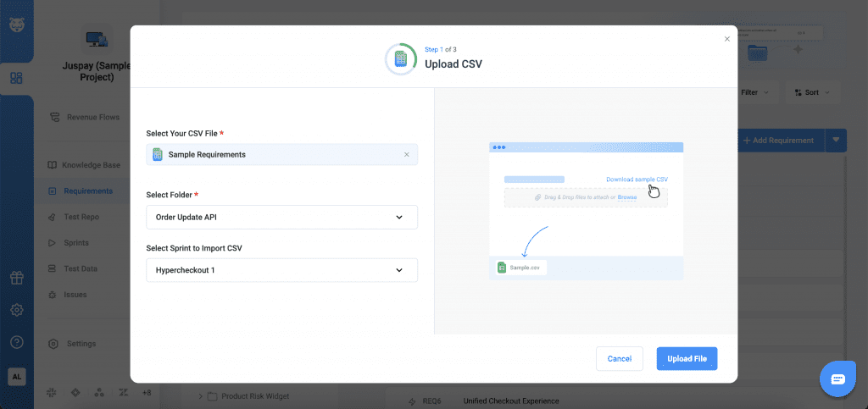Screen dimensions: 868x409
Task: Click the dashboard icon in left rail
Action: [x=16, y=79]
